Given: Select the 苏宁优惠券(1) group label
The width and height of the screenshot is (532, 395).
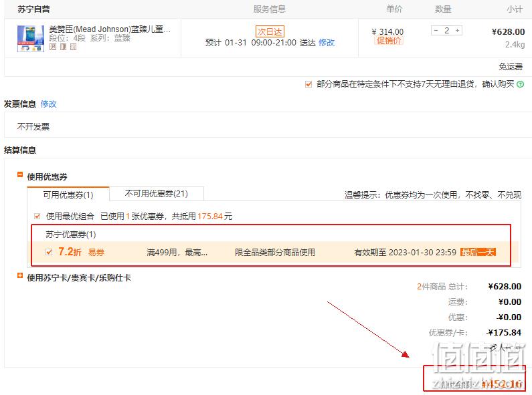Looking at the screenshot, I should pyautogui.click(x=70, y=235).
